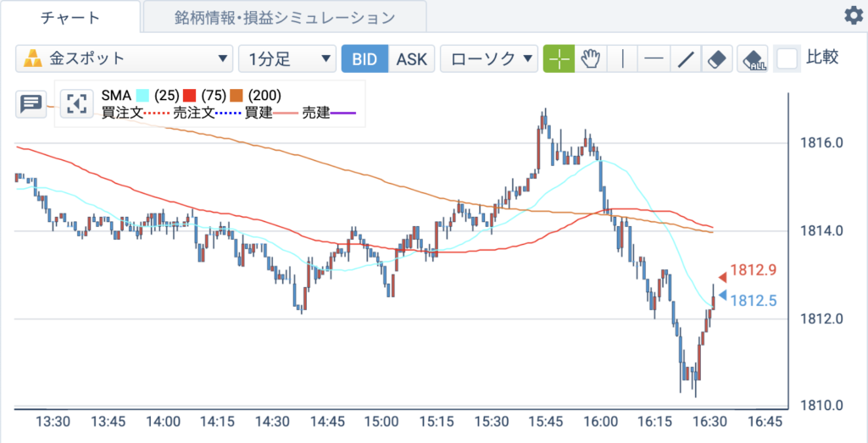Select the eraser tool
The image size is (868, 443).
(x=717, y=58)
